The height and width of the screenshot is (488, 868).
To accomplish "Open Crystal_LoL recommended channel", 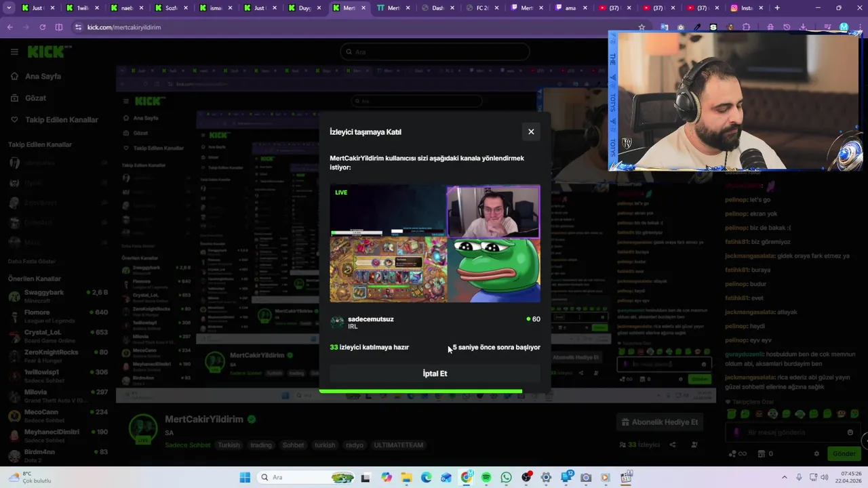I will pos(58,336).
